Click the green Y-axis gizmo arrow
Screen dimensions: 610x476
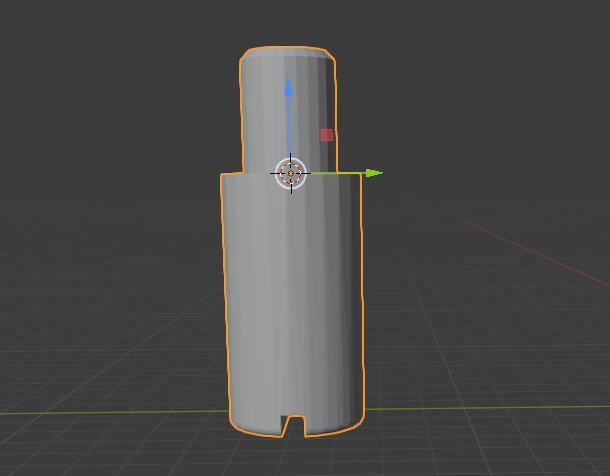tap(374, 173)
